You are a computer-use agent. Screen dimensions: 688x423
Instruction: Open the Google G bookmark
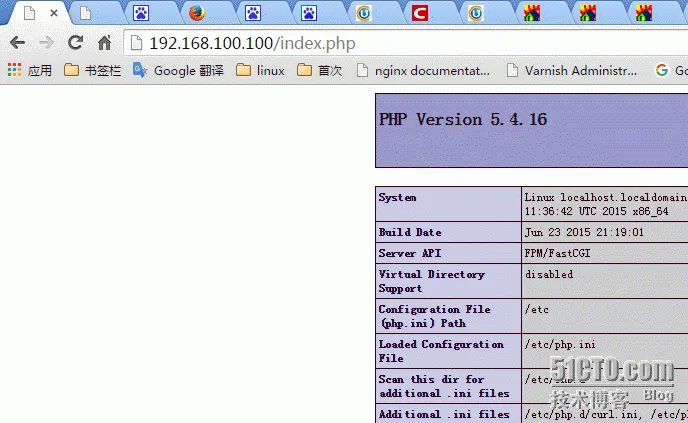(x=671, y=70)
